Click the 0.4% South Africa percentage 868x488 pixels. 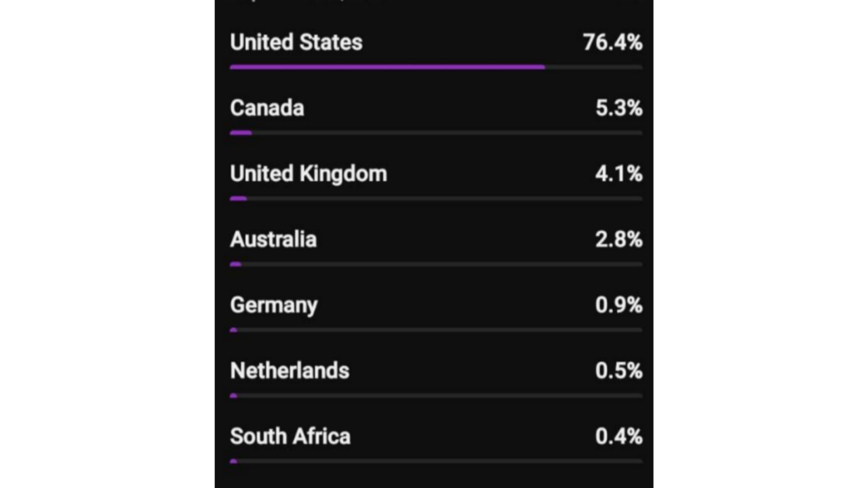coord(618,436)
